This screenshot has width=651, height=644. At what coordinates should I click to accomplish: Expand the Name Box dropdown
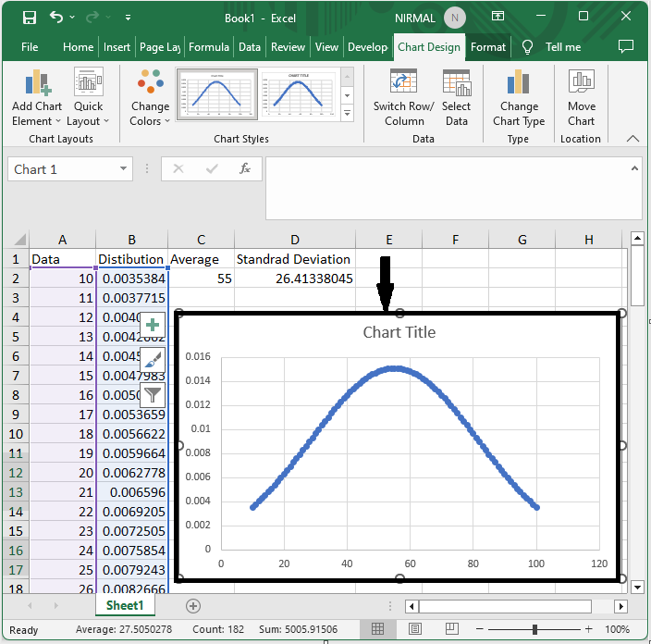(124, 169)
